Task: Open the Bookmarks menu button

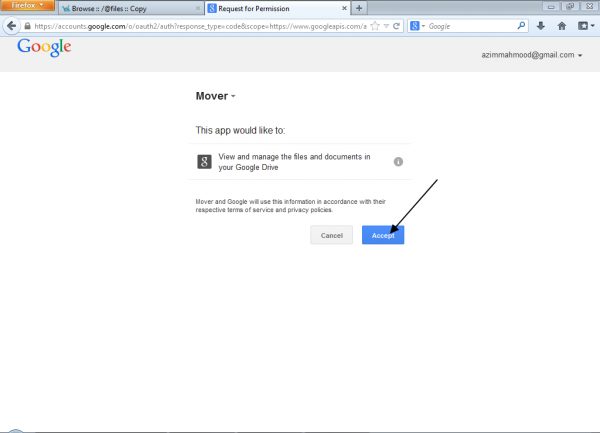Action: point(585,26)
